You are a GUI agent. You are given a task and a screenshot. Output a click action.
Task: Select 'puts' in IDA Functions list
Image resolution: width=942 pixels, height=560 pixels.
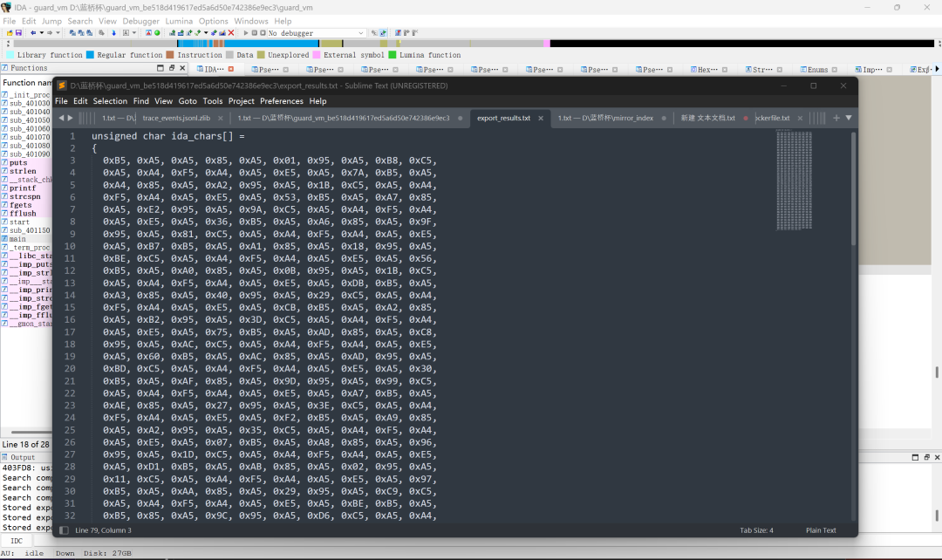(18, 163)
